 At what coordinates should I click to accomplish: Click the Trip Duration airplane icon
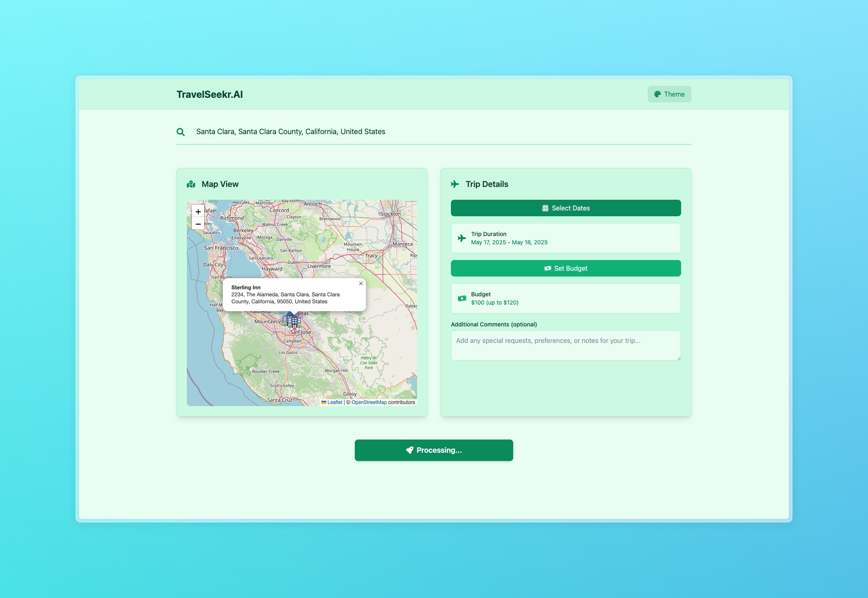(462, 238)
